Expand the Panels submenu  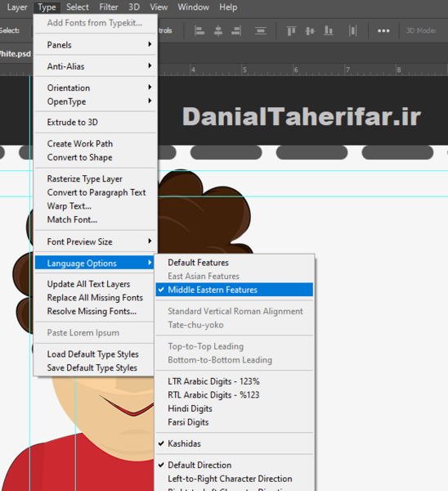95,45
